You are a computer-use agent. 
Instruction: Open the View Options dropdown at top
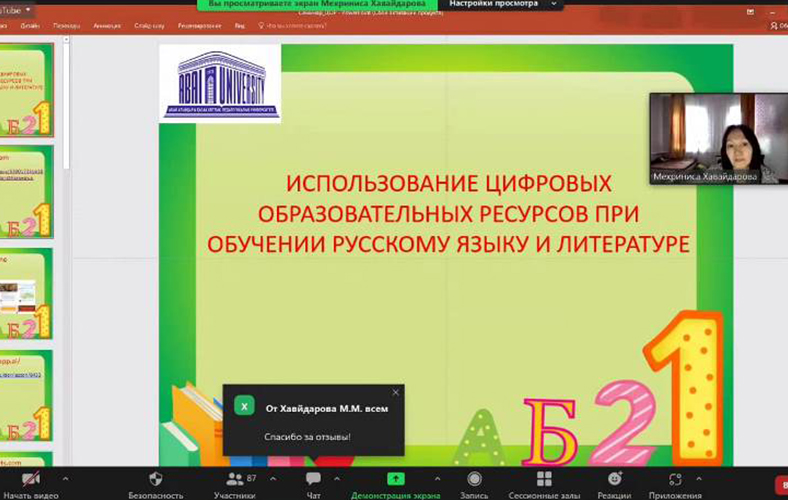(500, 4)
